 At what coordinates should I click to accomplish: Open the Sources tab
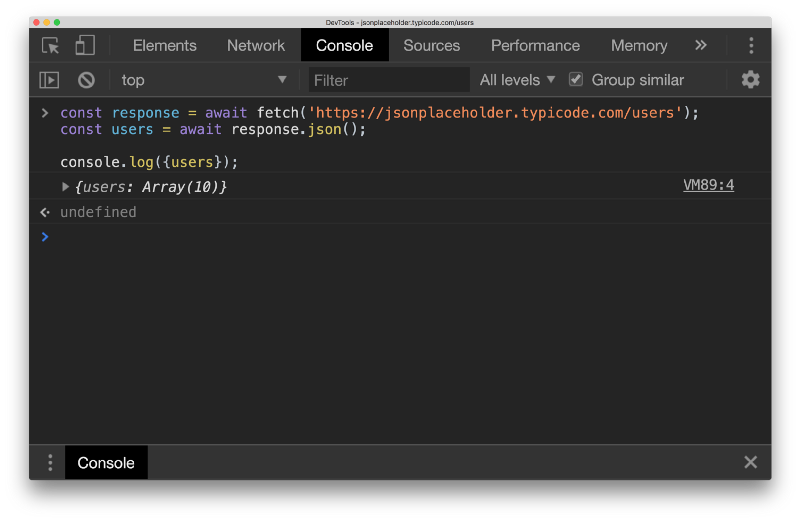432,45
